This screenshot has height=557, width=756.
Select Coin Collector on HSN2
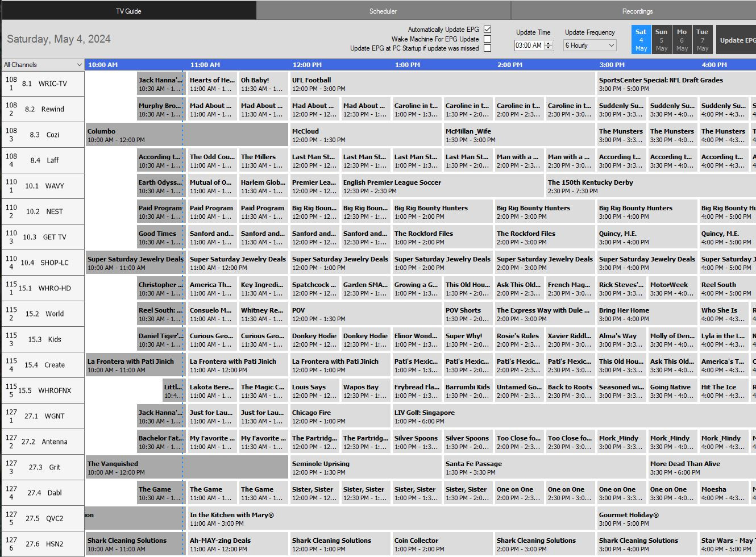point(442,544)
